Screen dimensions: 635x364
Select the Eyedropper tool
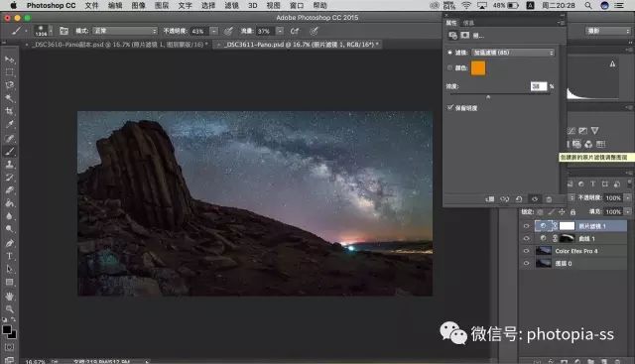pyautogui.click(x=9, y=124)
